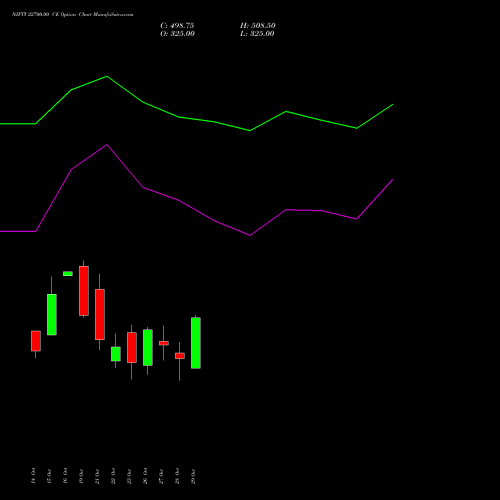This screenshot has height=500, width=500.
Task: Click the red candlestick for 14 Oct
Action: pos(36,341)
